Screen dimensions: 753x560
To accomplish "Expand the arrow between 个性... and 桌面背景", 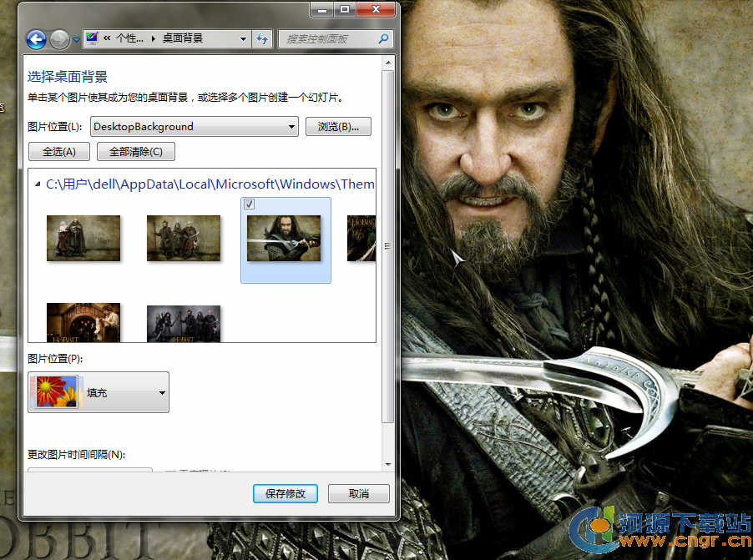I will click(154, 39).
